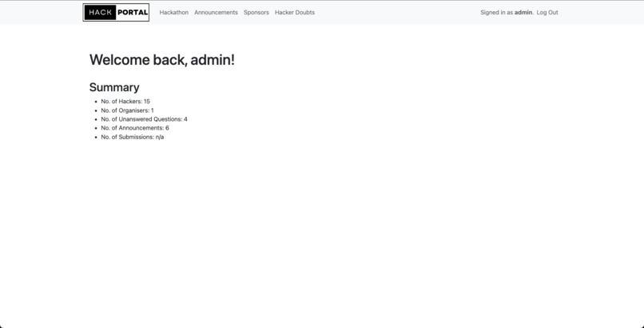The width and height of the screenshot is (644, 328).
Task: Select the 'Welcome back, admin!' heading
Action: pyautogui.click(x=162, y=59)
